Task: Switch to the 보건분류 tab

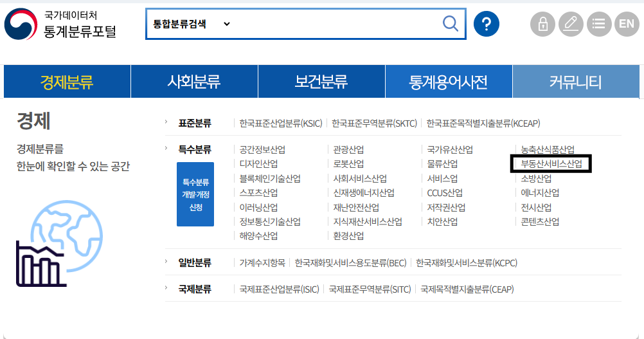Action: click(321, 82)
